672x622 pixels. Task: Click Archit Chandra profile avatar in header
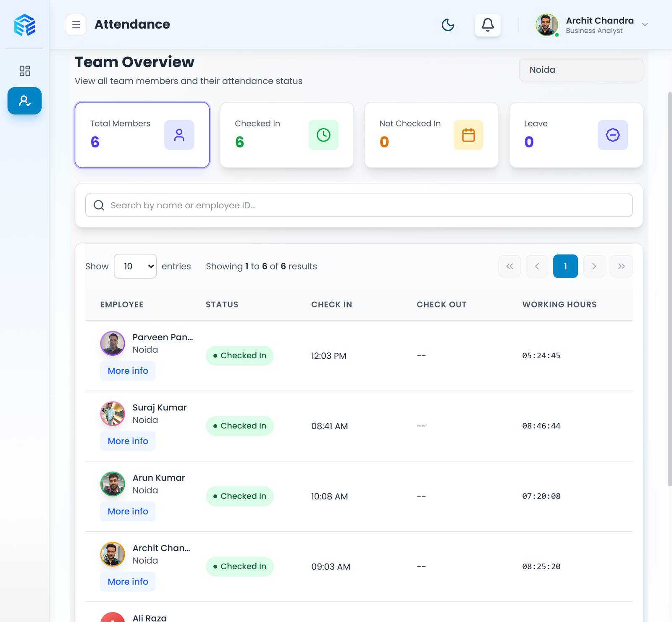click(x=546, y=25)
